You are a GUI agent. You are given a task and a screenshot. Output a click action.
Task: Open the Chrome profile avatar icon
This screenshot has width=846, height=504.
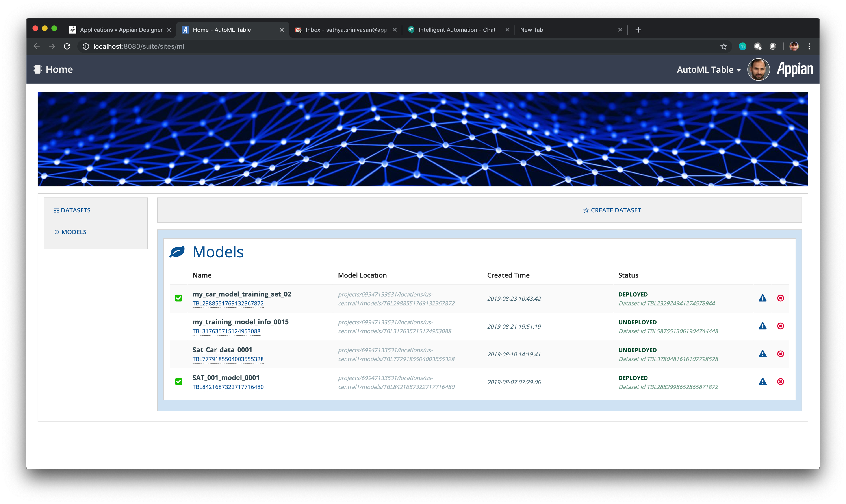click(794, 46)
